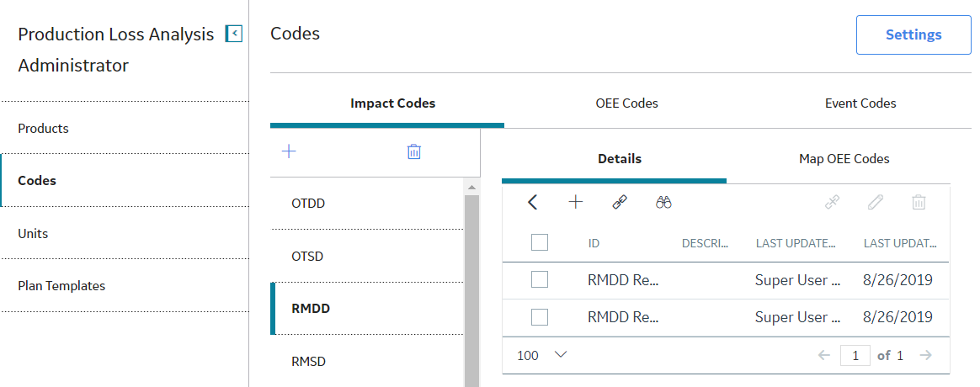Click the link existing record icon
Image resolution: width=980 pixels, height=387 pixels.
point(620,202)
